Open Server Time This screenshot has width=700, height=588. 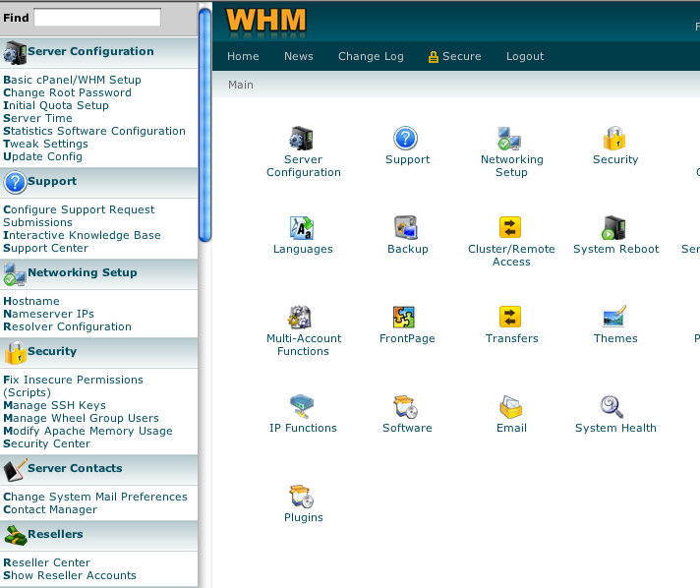click(x=38, y=118)
